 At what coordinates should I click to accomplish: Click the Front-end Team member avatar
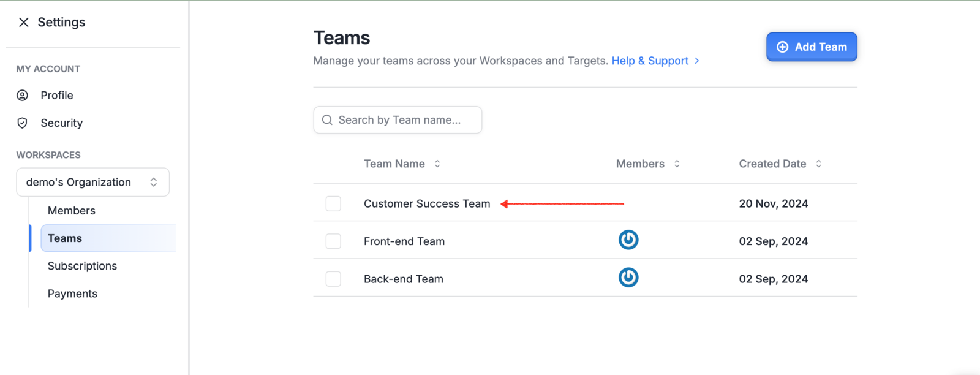pyautogui.click(x=628, y=240)
